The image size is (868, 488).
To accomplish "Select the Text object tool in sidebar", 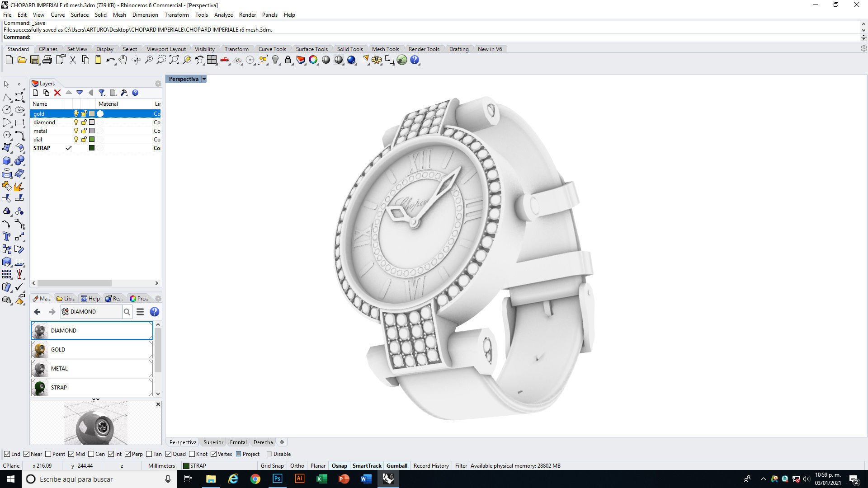I will tap(7, 236).
